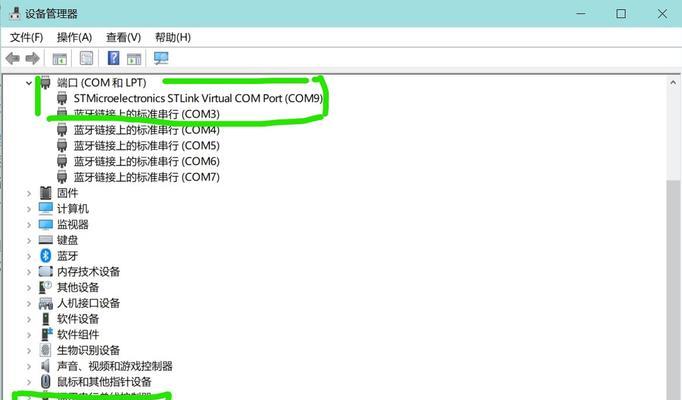682x400 pixels.
Task: Click the Show/Hide action pane icon
Action: (134, 58)
